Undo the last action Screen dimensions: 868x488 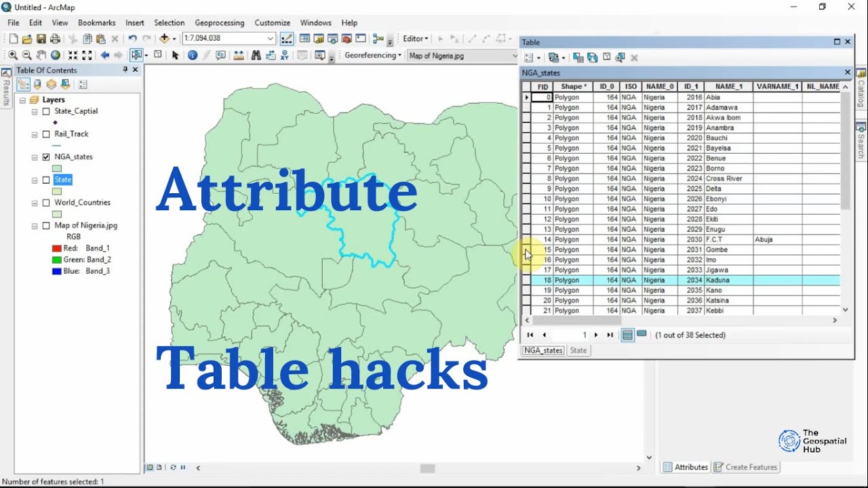click(132, 39)
